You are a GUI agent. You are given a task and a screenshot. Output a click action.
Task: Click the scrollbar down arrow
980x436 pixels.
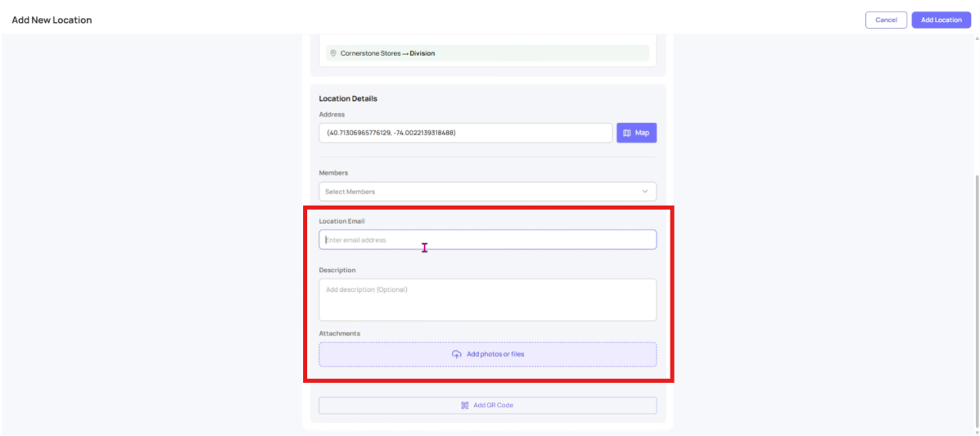[x=976, y=431]
